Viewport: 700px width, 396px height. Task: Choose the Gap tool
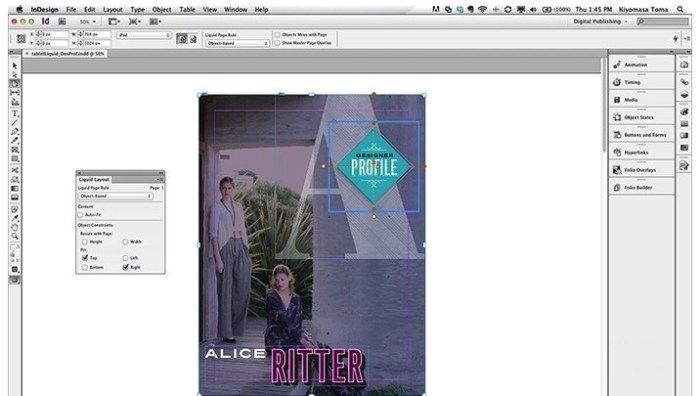[x=15, y=92]
